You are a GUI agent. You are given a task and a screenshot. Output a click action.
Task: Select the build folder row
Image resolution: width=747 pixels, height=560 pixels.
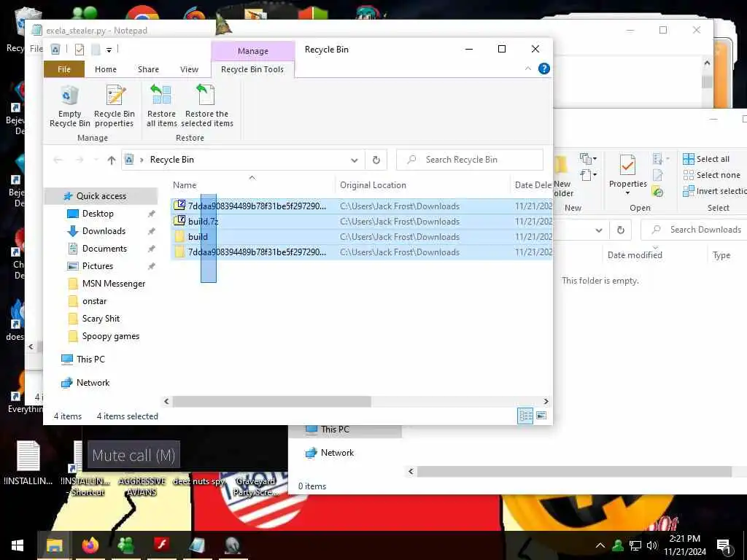tap(362, 237)
